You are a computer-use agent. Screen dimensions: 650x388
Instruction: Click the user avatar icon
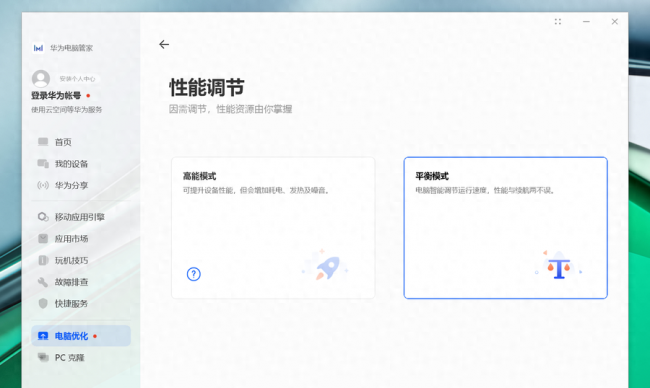[x=41, y=79]
